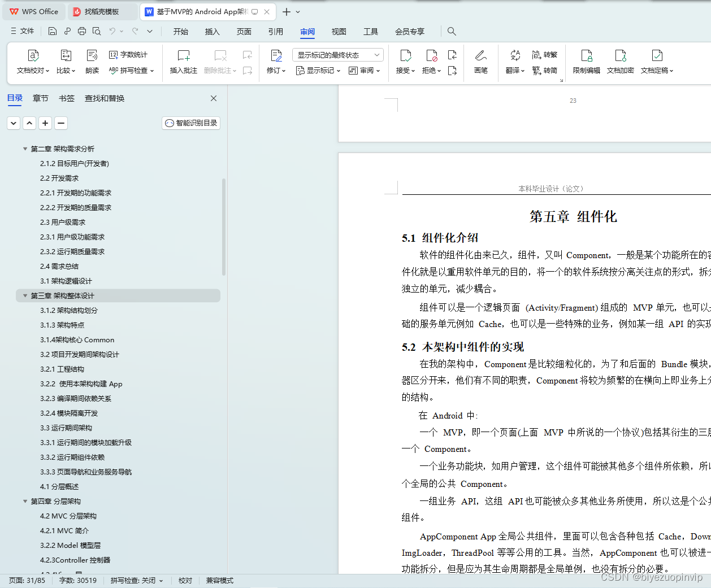Click the undo arrow icon

tap(112, 31)
